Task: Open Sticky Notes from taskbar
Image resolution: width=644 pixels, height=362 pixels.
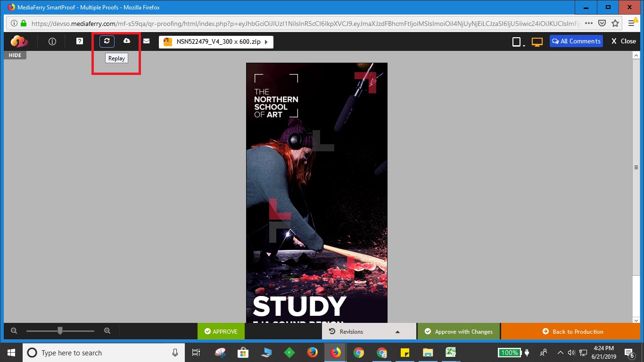Action: tap(405, 353)
